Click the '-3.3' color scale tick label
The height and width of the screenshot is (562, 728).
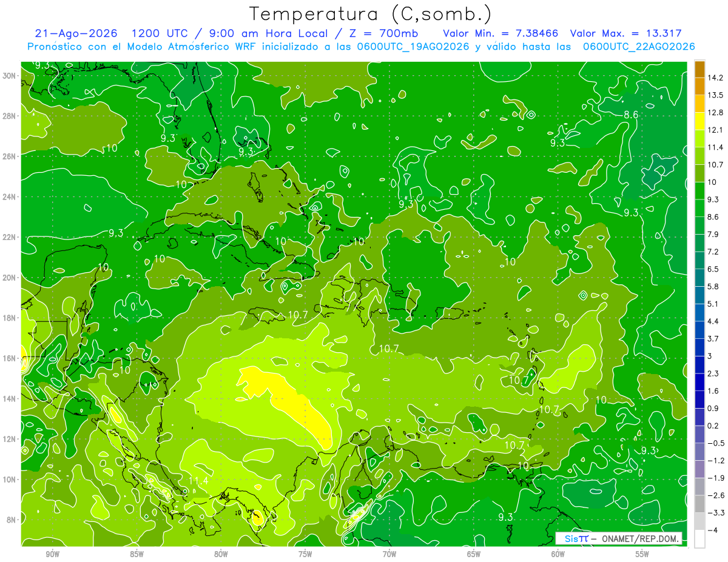pos(715,512)
